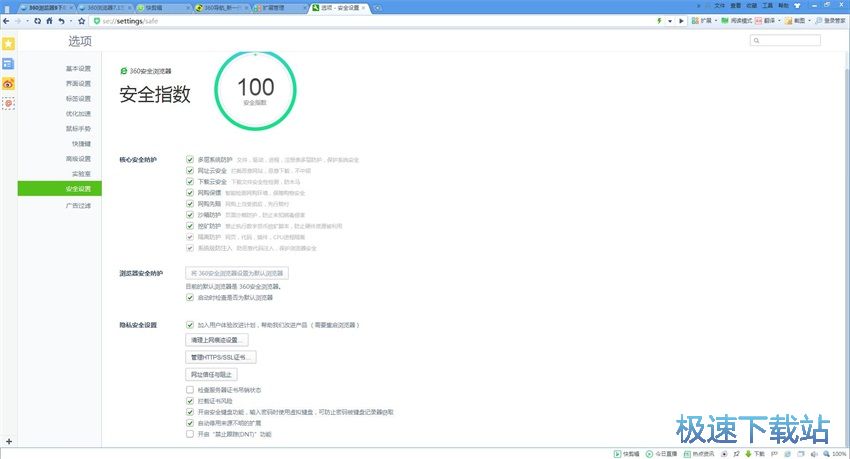The width and height of the screenshot is (850, 459).
Task: Click the speaker mute icon in the status bar
Action: pyautogui.click(x=814, y=454)
